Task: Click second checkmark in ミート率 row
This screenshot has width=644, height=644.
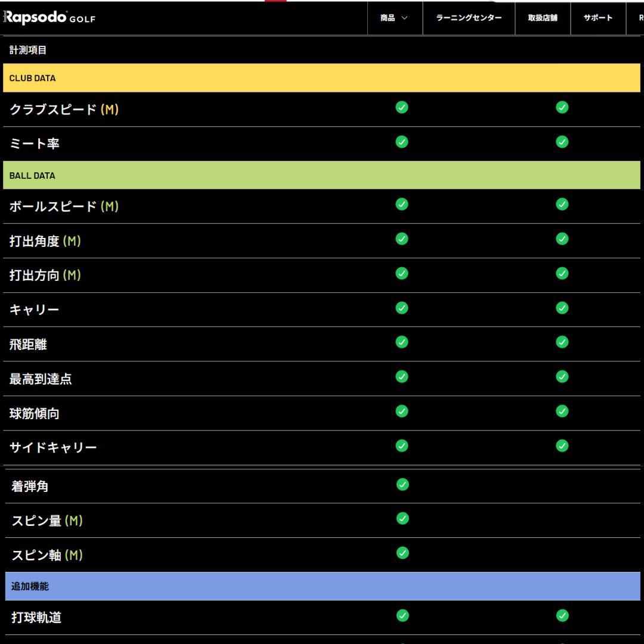Action: point(562,142)
